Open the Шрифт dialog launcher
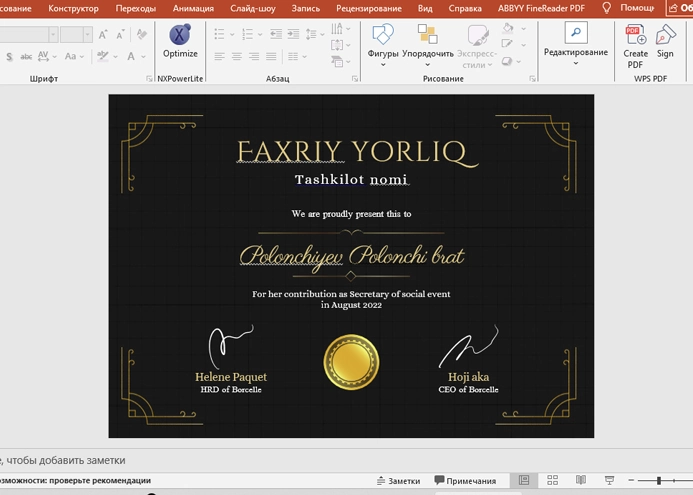Image resolution: width=693 pixels, height=495 pixels. click(149, 79)
